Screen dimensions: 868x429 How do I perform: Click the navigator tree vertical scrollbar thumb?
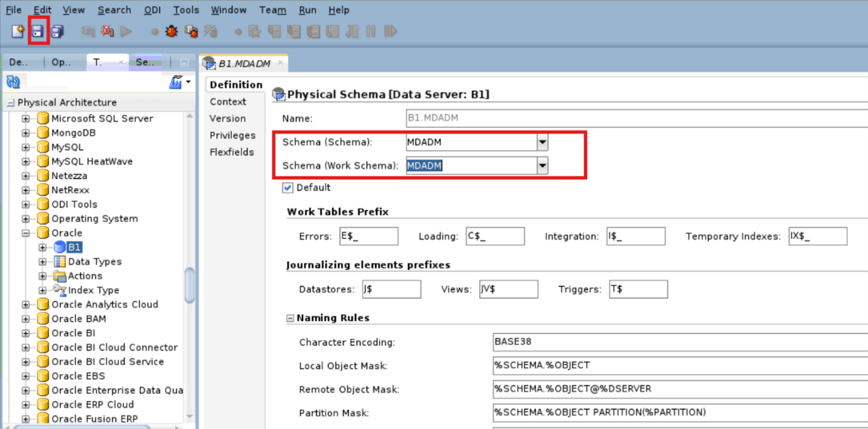click(190, 285)
